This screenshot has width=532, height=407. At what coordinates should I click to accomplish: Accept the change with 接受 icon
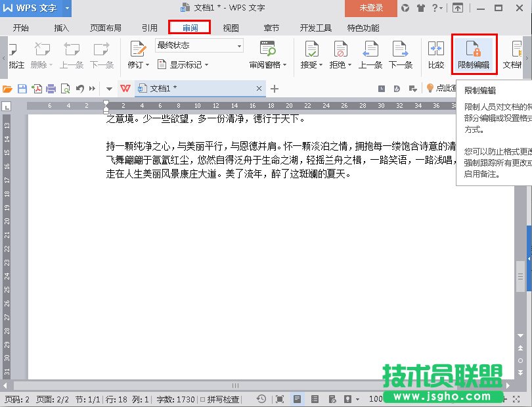point(312,49)
